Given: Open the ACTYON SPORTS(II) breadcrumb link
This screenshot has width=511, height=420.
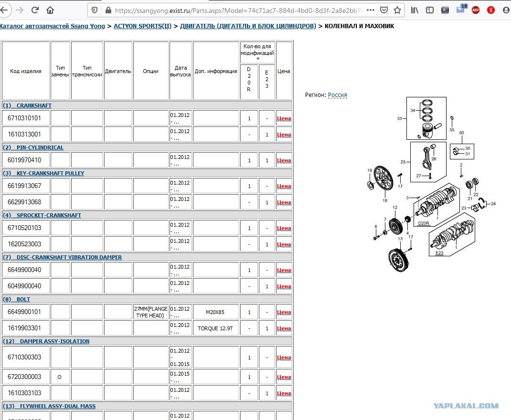Looking at the screenshot, I should point(142,26).
